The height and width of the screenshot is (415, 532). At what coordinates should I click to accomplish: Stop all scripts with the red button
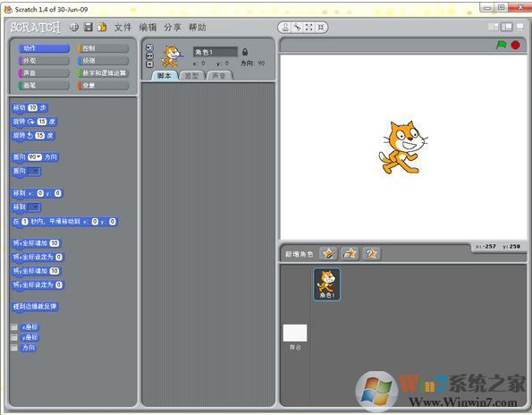point(515,45)
